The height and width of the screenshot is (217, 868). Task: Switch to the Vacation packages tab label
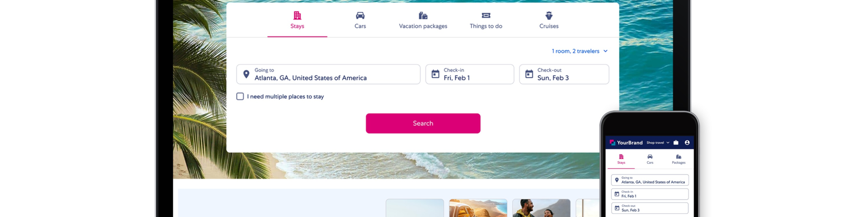click(423, 26)
